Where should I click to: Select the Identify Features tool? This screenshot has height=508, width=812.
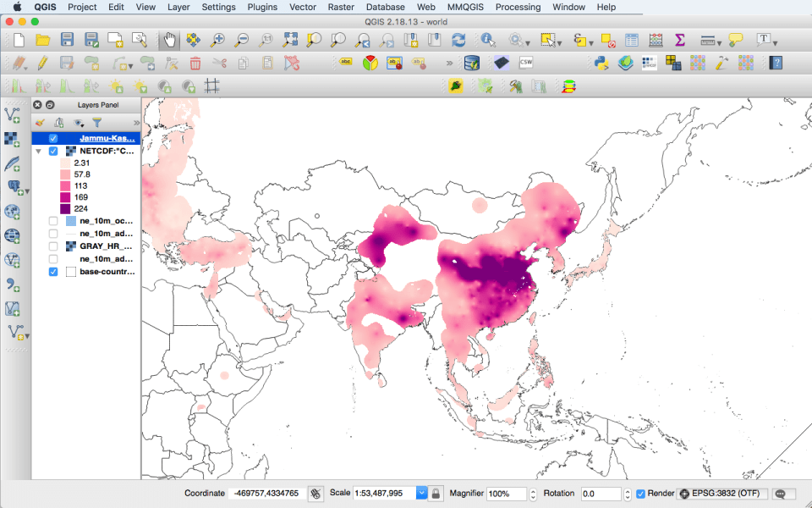(x=488, y=40)
